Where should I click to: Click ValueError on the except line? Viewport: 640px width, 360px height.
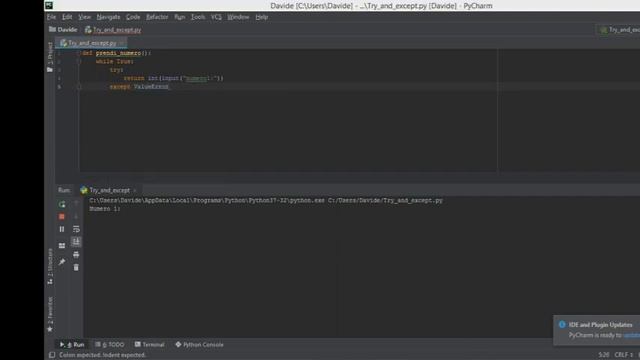click(x=151, y=87)
